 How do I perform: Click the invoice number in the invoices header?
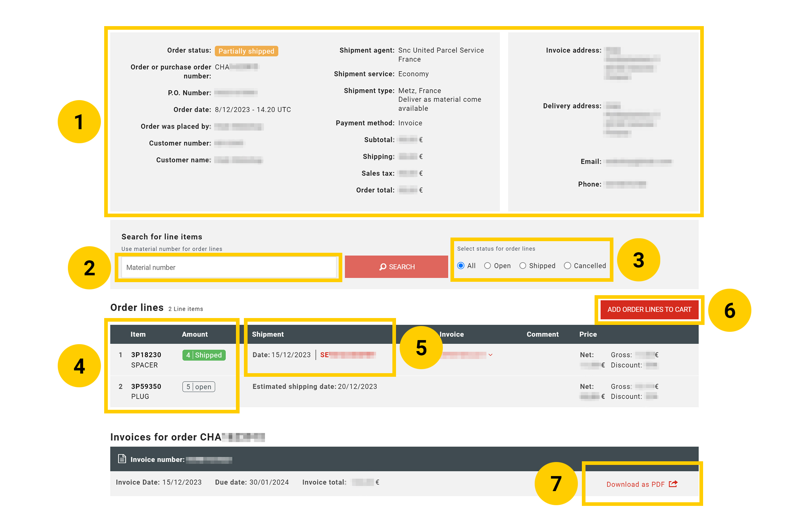(x=209, y=459)
